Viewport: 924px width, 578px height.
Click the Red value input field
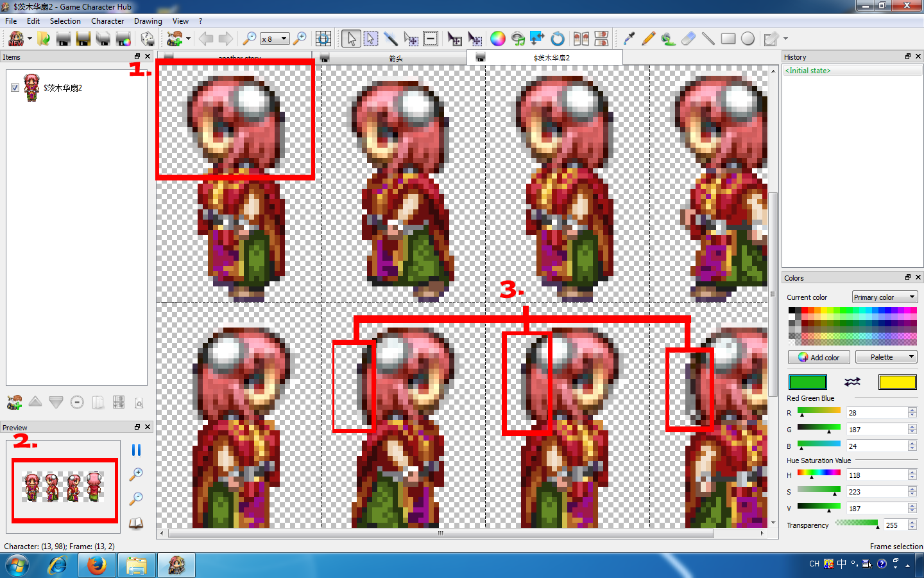tap(877, 412)
